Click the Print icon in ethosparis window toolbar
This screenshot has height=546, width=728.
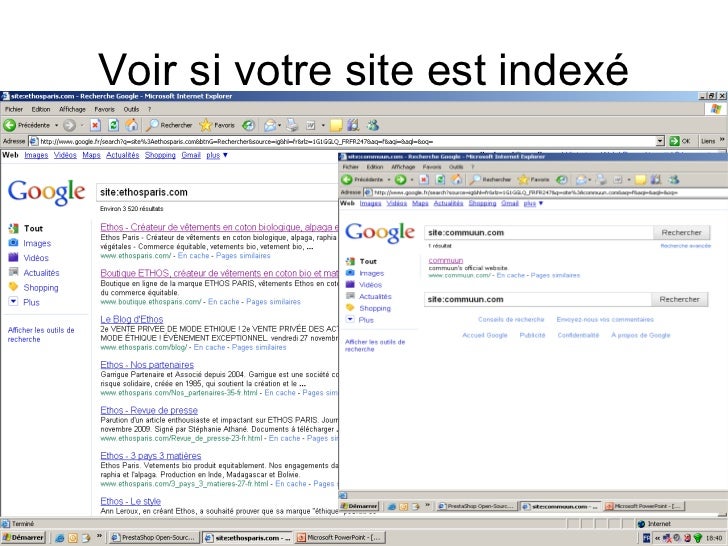(292, 125)
